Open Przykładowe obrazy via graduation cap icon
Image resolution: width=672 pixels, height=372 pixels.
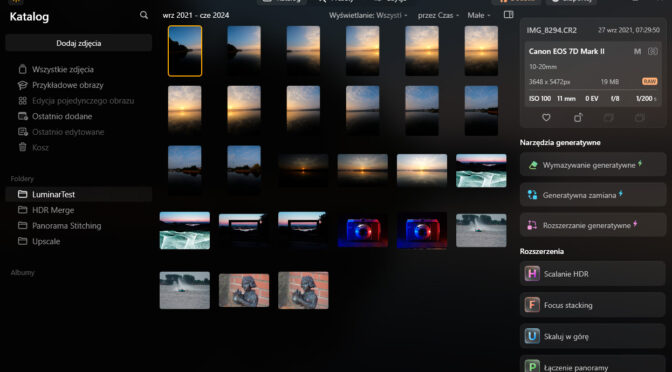22,85
